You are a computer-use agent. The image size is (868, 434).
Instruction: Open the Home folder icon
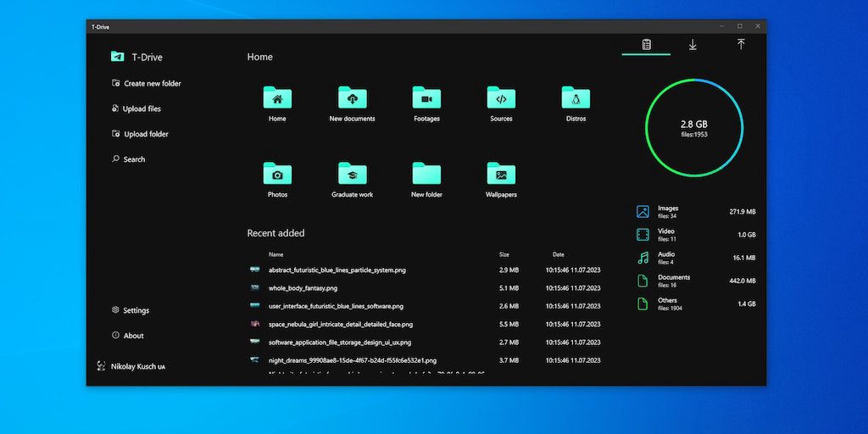click(x=277, y=98)
